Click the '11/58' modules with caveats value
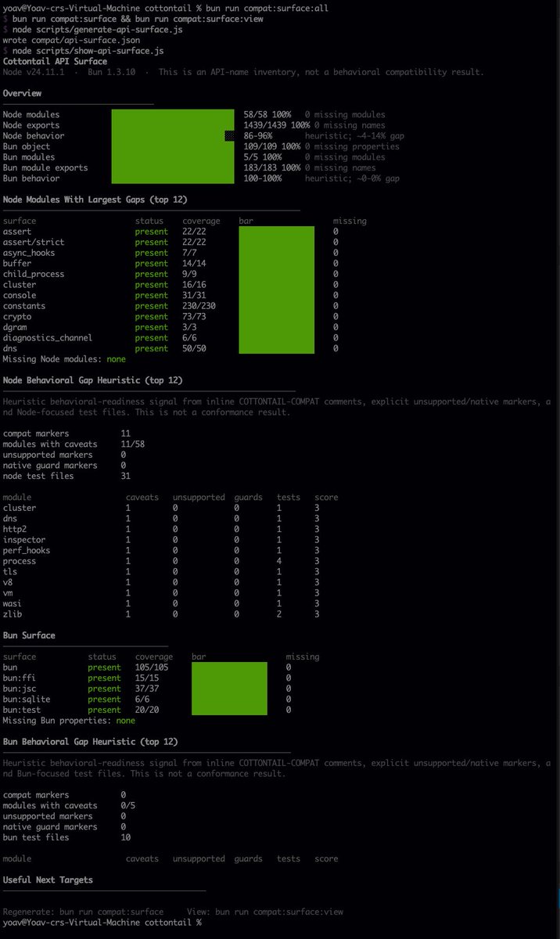This screenshot has width=560, height=939. (x=133, y=444)
